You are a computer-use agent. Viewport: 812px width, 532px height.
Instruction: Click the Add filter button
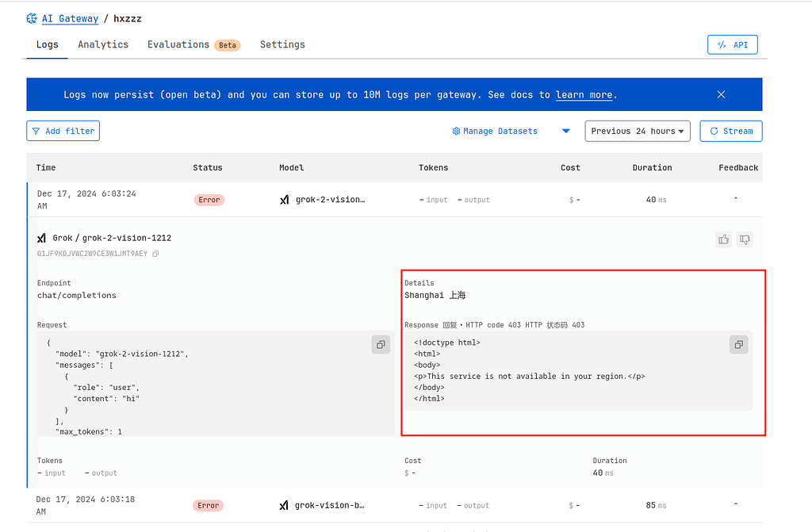tap(63, 131)
